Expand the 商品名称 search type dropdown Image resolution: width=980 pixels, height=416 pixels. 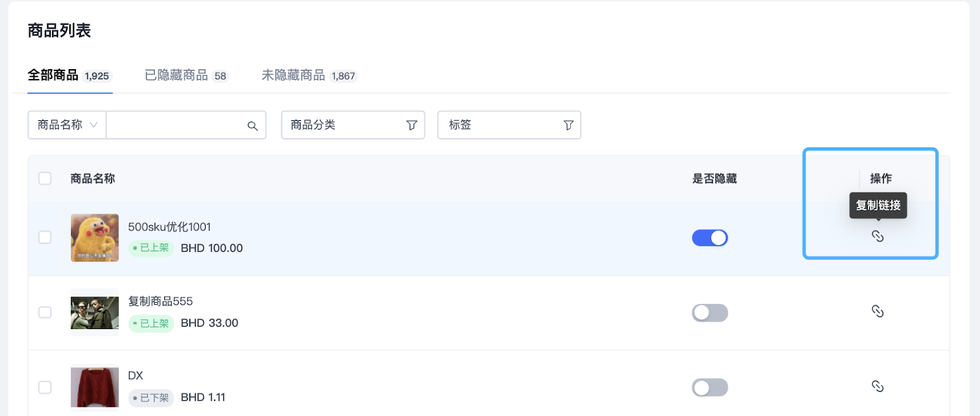pyautogui.click(x=67, y=125)
